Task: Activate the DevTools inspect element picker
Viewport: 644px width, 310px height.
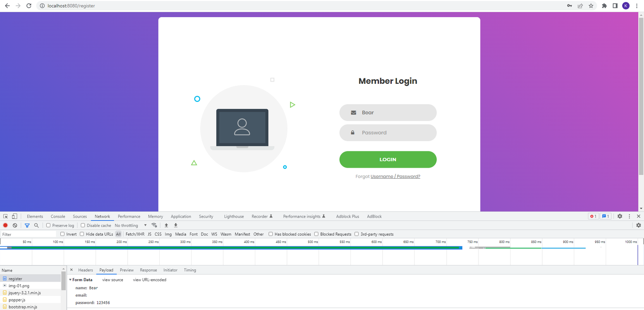Action: pos(5,216)
